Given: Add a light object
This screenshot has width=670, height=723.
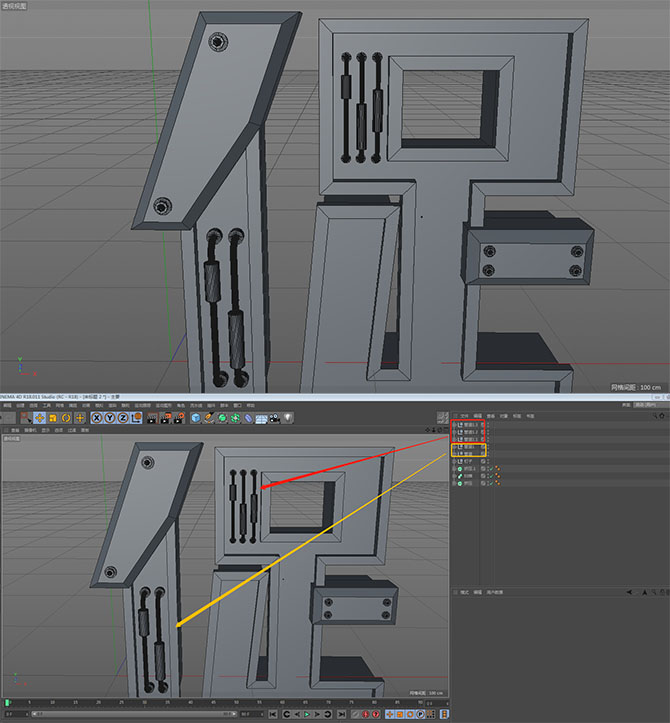Looking at the screenshot, I should (x=288, y=418).
